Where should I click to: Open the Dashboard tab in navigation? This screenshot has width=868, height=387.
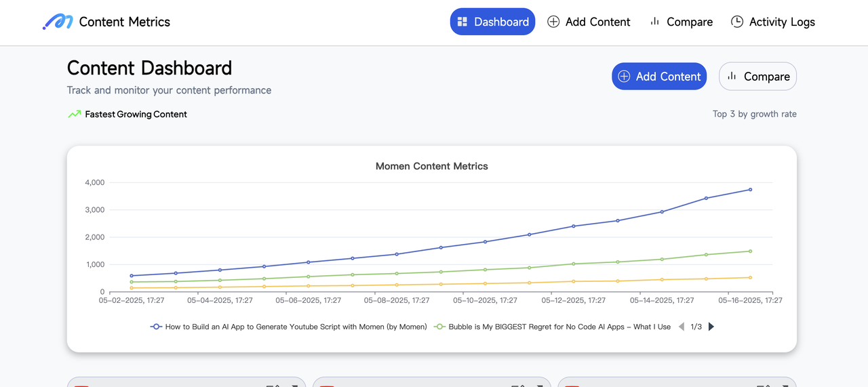(x=492, y=22)
